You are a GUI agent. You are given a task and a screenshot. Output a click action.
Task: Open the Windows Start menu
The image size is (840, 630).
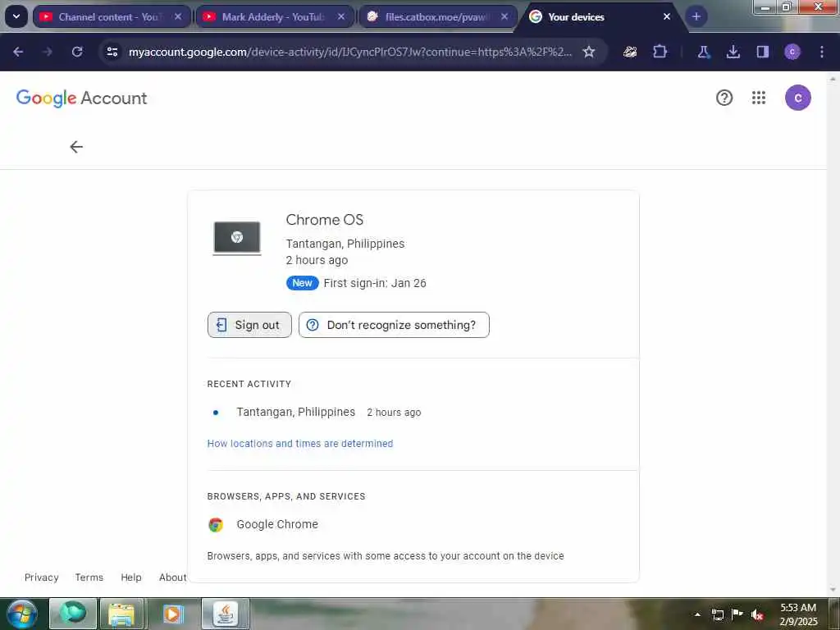click(x=21, y=614)
